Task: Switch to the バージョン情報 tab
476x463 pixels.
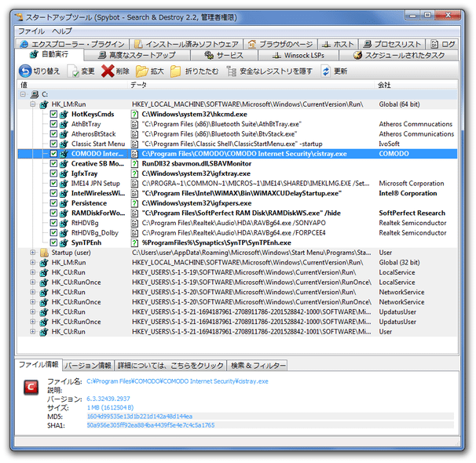Action: coord(88,366)
